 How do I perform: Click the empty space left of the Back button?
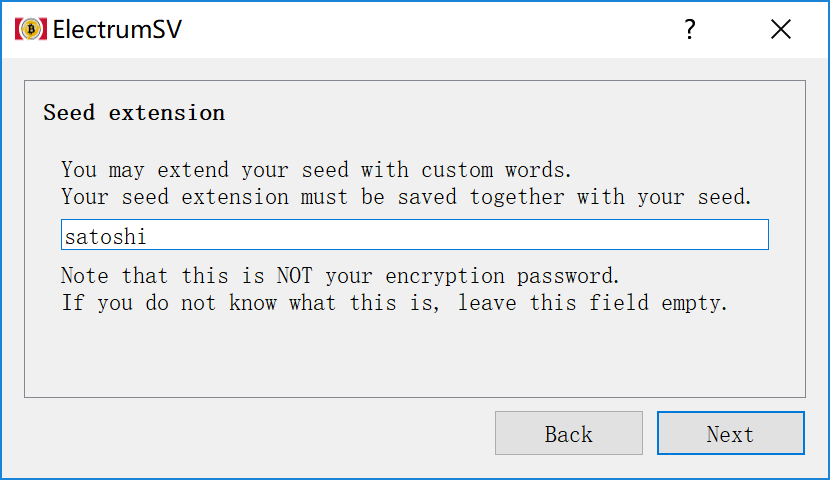point(254,433)
